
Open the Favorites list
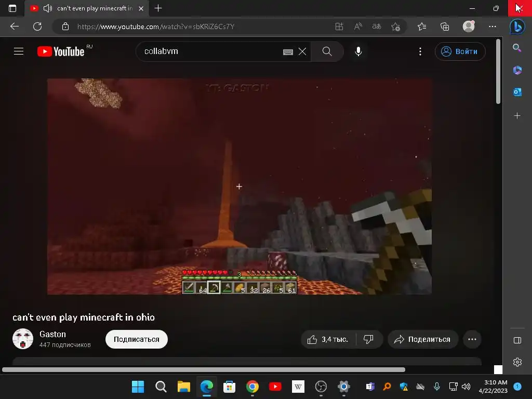[x=422, y=26]
